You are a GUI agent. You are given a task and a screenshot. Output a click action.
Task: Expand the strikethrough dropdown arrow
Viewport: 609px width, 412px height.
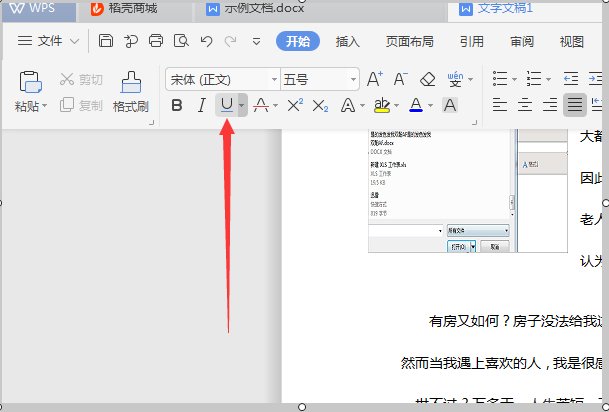coord(275,106)
